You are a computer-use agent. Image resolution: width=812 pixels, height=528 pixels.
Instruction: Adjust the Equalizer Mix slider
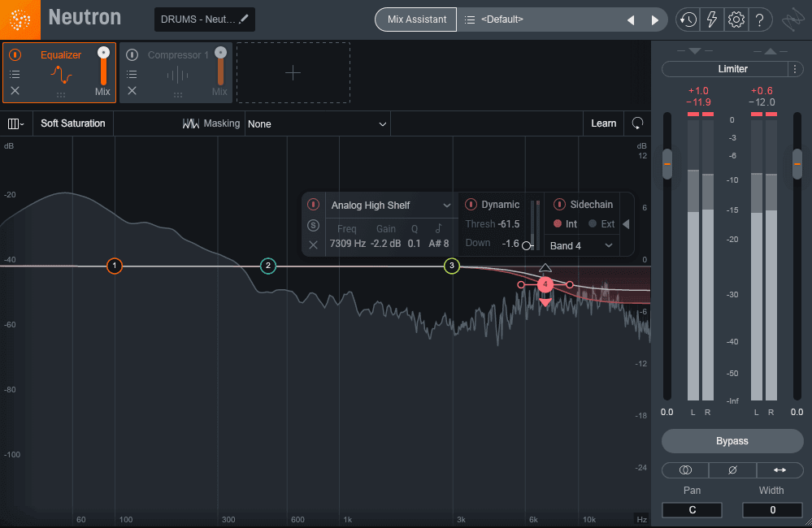103,67
